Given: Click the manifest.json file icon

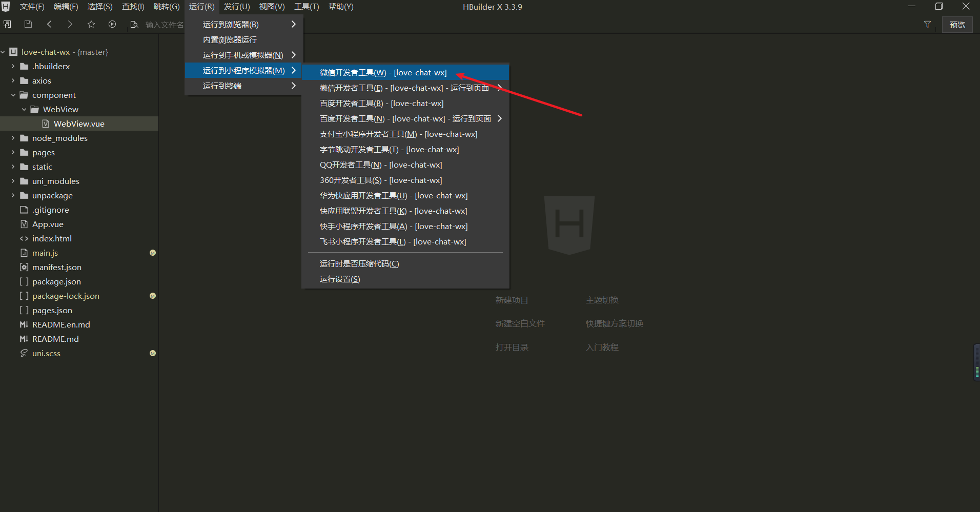Looking at the screenshot, I should [24, 267].
